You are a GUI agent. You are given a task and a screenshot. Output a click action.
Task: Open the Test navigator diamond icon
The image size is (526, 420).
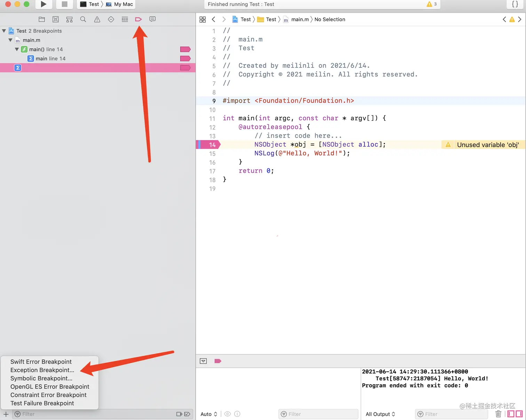pyautogui.click(x=111, y=19)
